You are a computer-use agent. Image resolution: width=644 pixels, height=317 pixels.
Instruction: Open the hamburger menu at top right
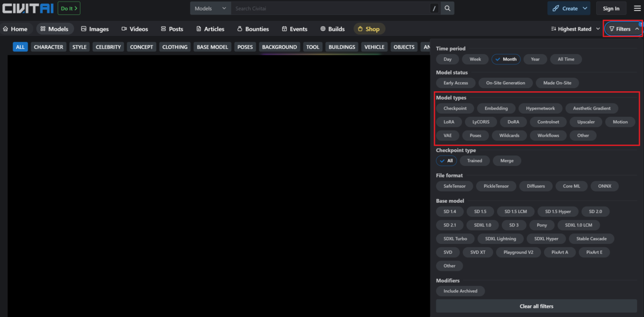coord(636,8)
